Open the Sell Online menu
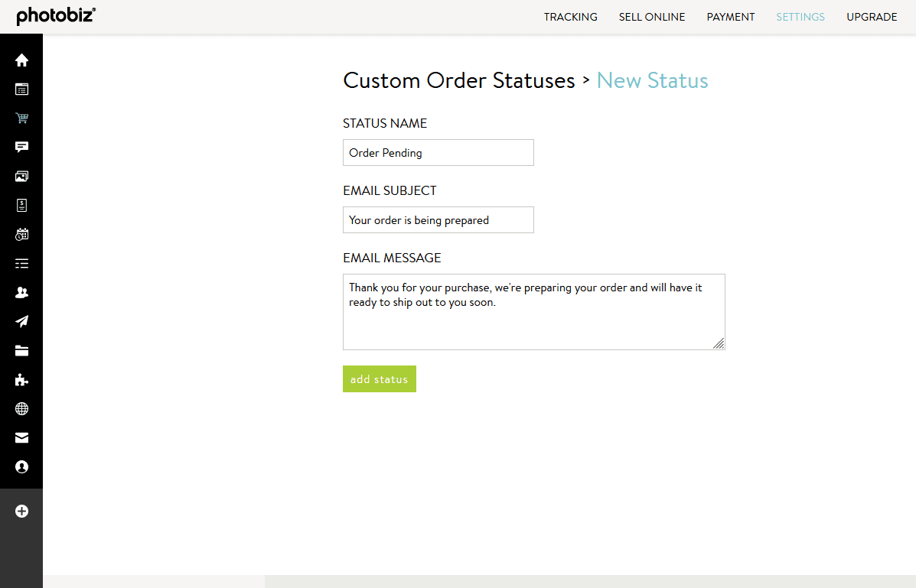 coord(652,17)
